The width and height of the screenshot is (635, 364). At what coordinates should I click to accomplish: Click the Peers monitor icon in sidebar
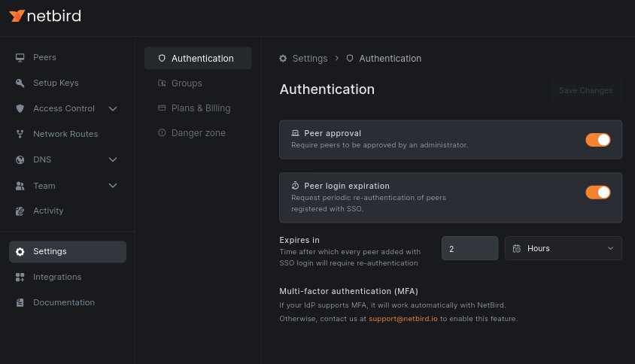point(20,58)
